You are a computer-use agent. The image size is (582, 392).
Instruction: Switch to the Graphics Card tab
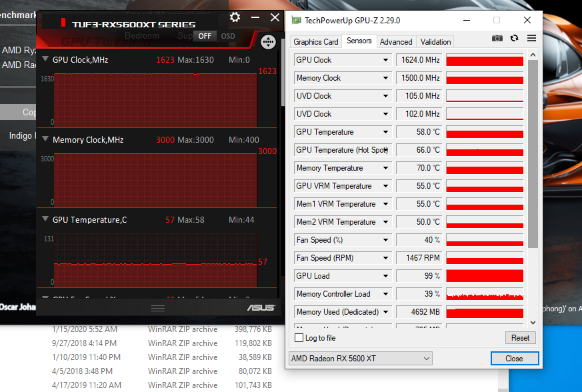(316, 42)
